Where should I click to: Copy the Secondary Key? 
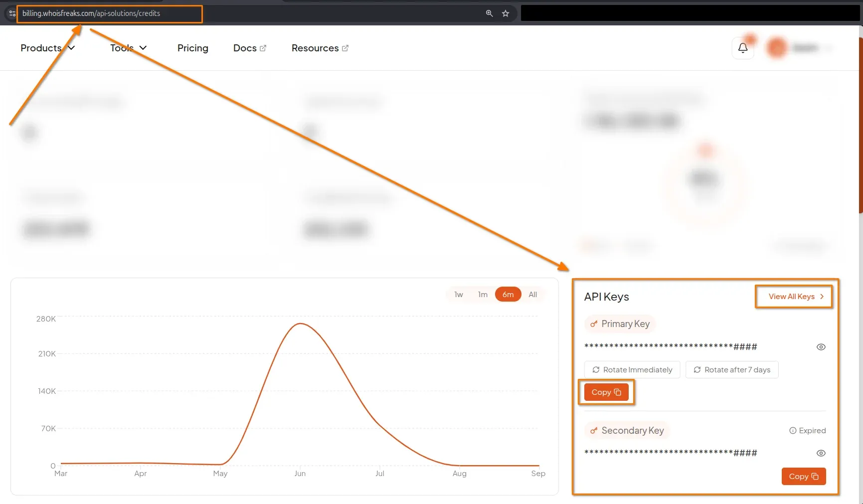(804, 477)
